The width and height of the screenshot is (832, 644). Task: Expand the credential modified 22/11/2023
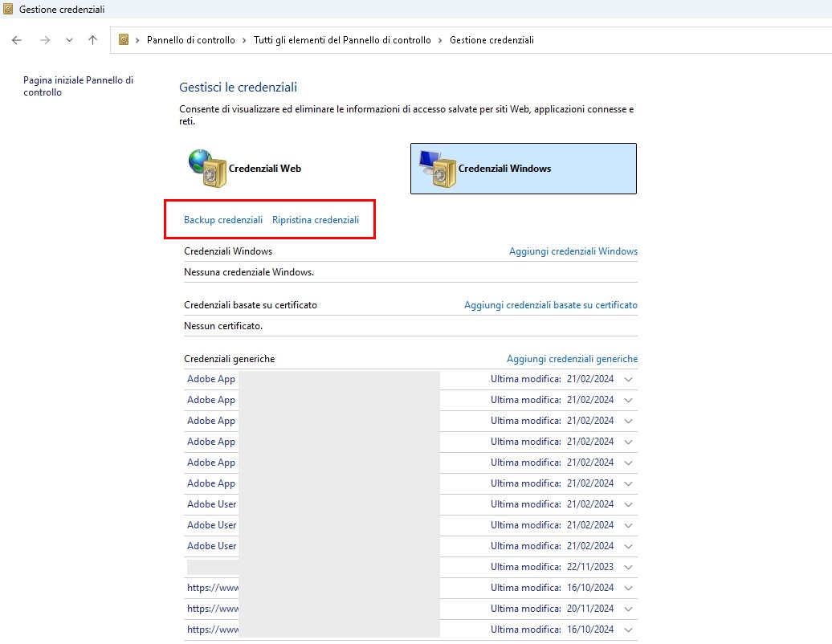[x=628, y=567]
